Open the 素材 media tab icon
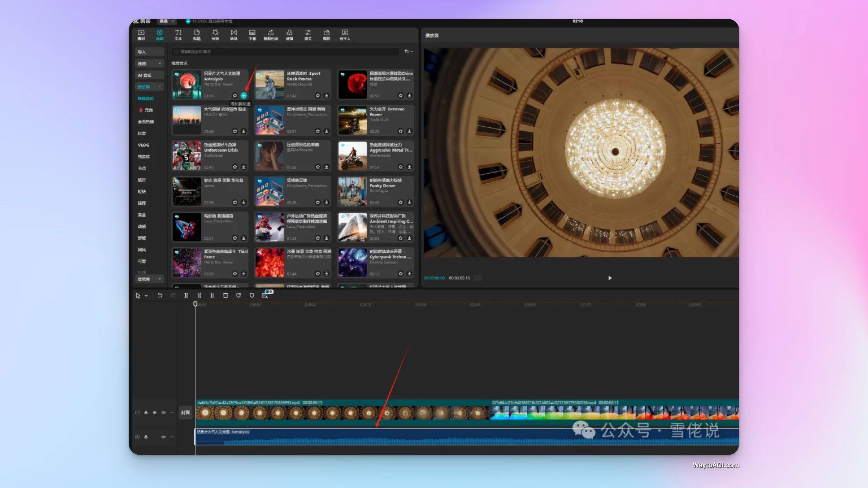The width and height of the screenshot is (868, 488). pyautogui.click(x=141, y=35)
